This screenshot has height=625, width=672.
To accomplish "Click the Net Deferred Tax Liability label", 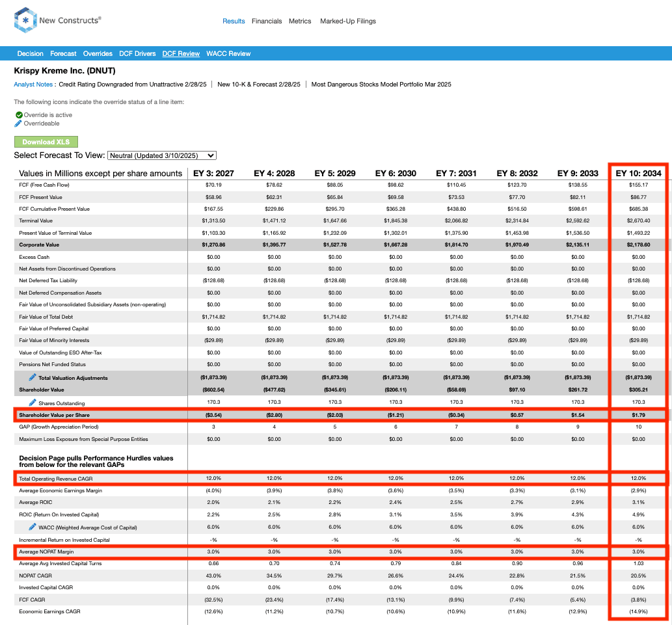I will (x=48, y=280).
